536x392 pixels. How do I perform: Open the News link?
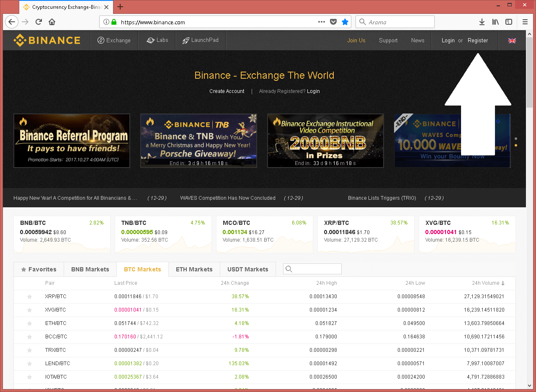point(417,41)
